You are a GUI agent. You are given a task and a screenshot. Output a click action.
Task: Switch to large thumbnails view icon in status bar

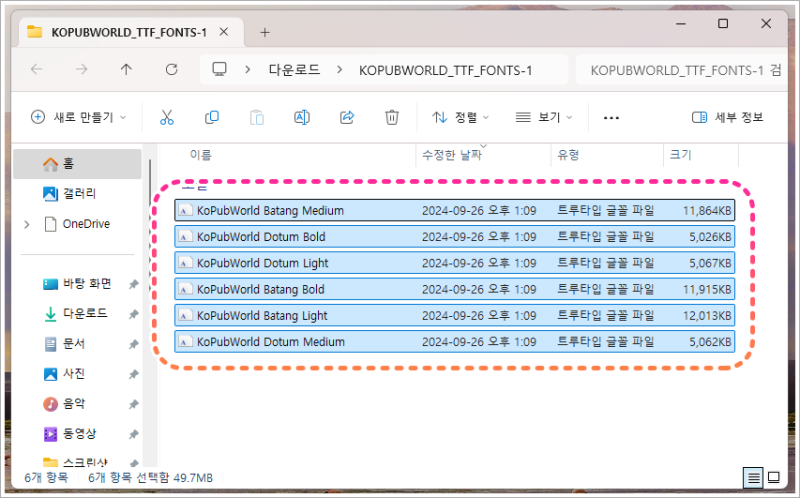pyautogui.click(x=774, y=478)
